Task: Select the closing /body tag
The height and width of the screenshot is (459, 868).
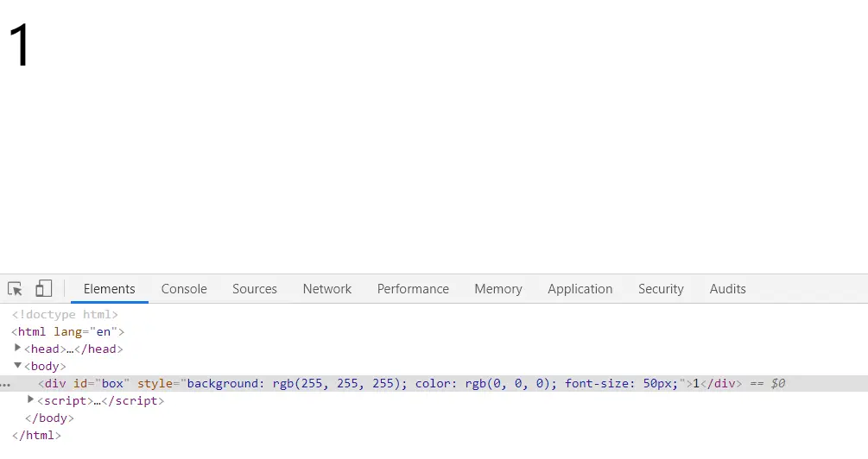Action: (49, 418)
